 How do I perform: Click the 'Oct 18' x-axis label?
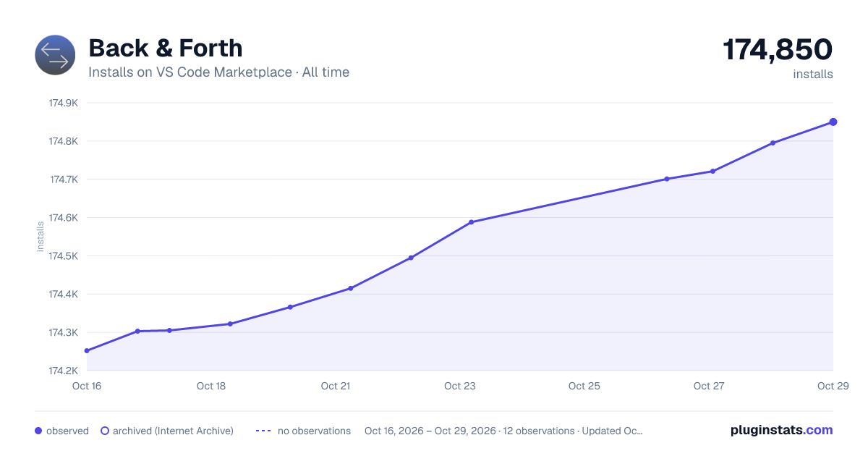(211, 386)
